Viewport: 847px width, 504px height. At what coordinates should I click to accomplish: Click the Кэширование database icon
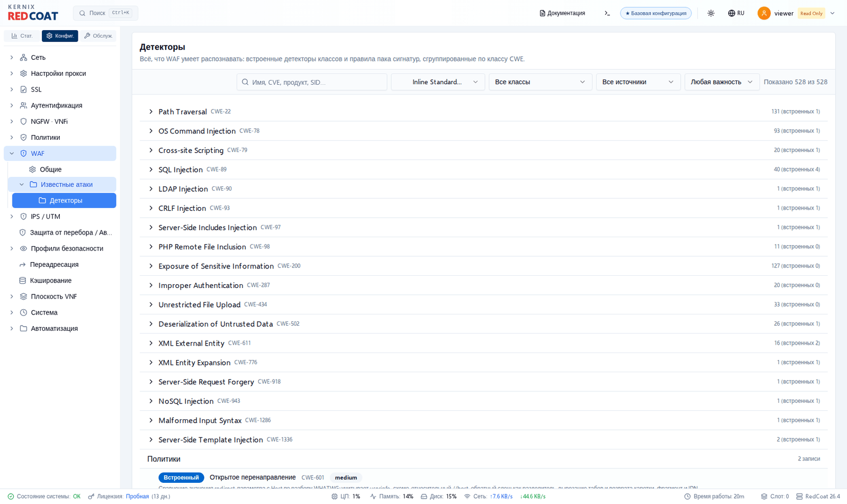click(22, 281)
